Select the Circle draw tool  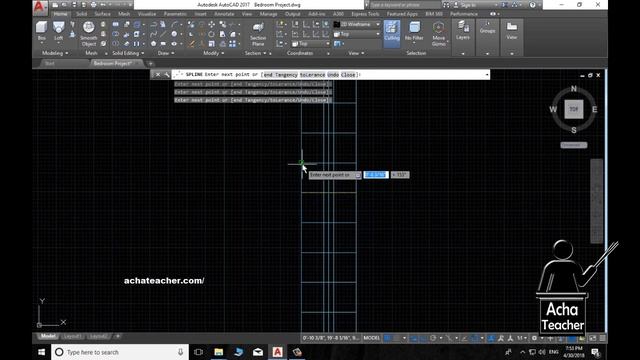pyautogui.click(x=174, y=34)
